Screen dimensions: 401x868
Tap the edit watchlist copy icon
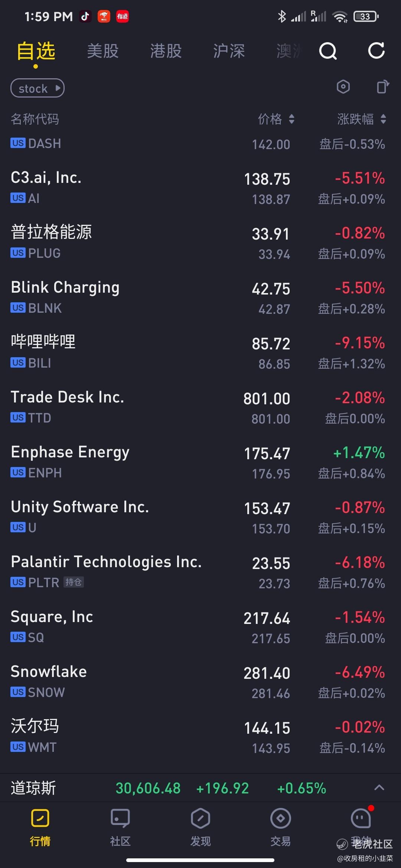(383, 87)
